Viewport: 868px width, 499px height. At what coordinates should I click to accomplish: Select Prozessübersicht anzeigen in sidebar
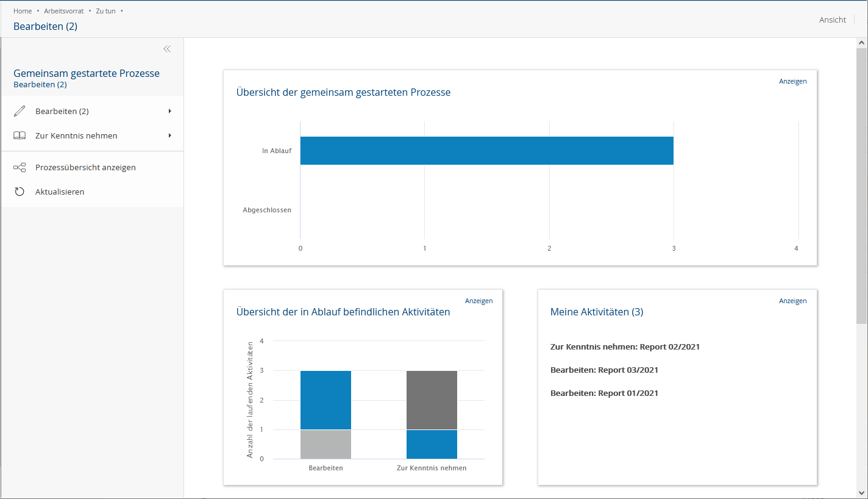pos(92,167)
